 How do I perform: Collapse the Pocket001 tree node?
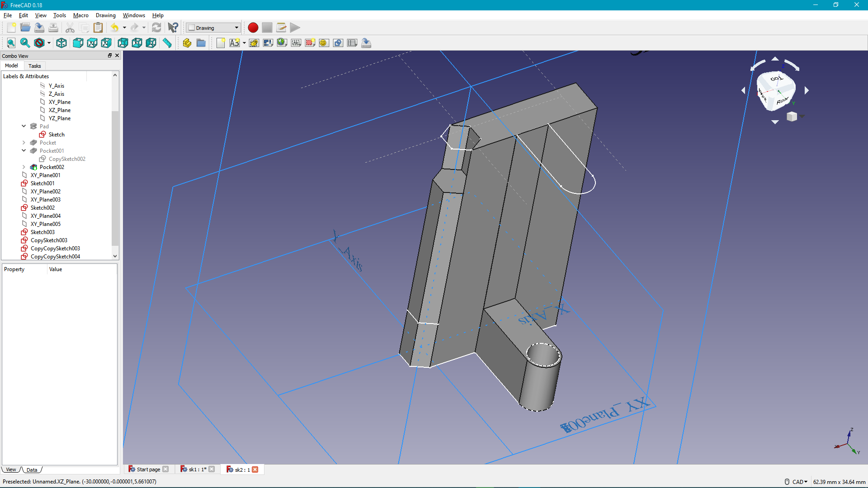coord(24,150)
